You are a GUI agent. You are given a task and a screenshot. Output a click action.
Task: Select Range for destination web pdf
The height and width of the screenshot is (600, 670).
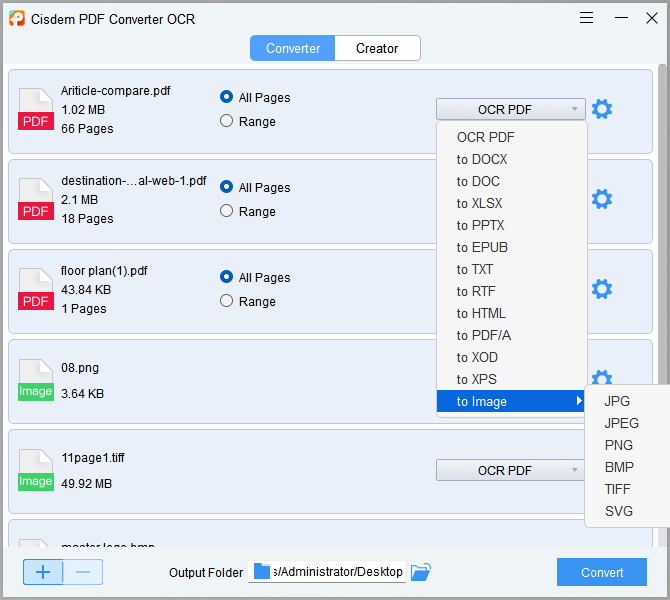[x=248, y=211]
